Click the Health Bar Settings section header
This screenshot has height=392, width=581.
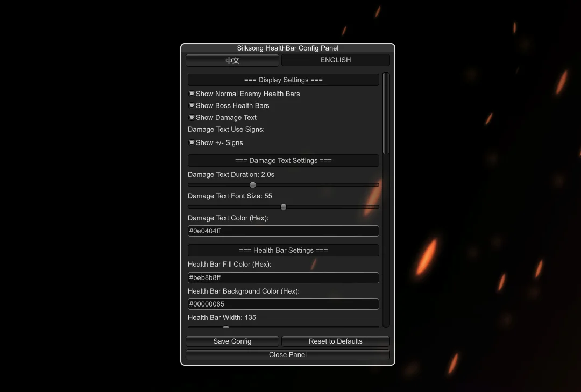(284, 250)
